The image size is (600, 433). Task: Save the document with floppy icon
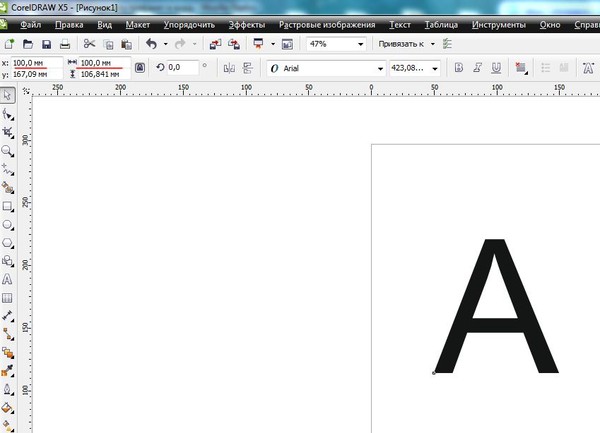point(46,44)
